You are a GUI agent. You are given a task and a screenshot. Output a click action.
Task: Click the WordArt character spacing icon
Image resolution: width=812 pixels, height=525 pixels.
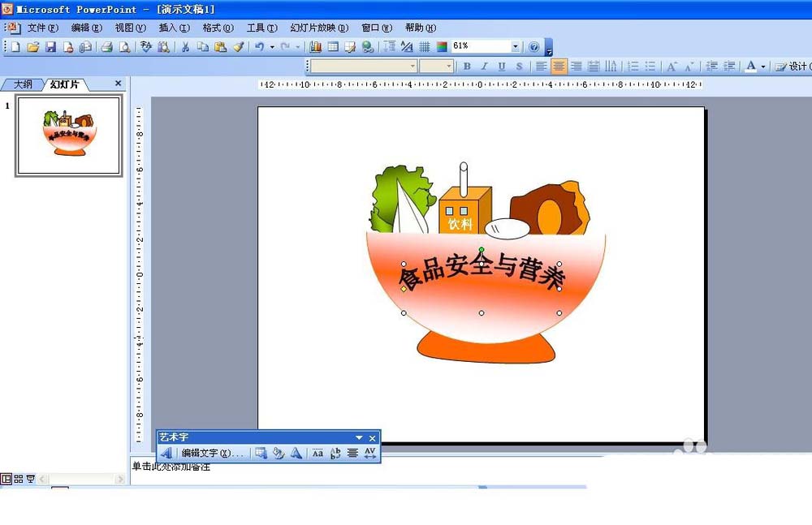[x=370, y=454]
